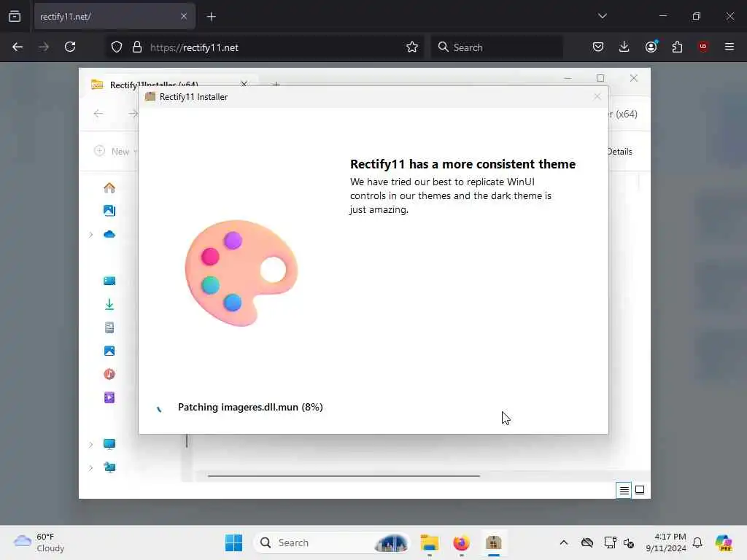
Task: Open the Details pane button in Explorer
Action: click(x=620, y=152)
